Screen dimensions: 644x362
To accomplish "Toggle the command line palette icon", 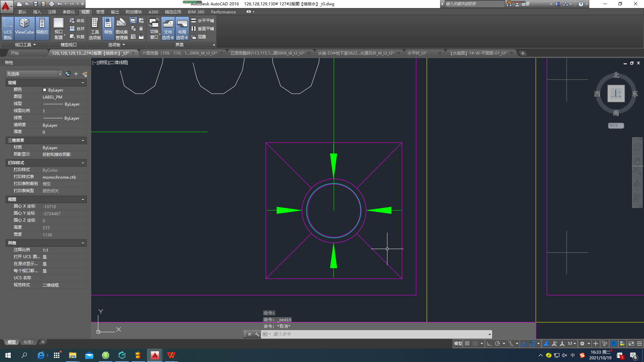I will point(133,21).
